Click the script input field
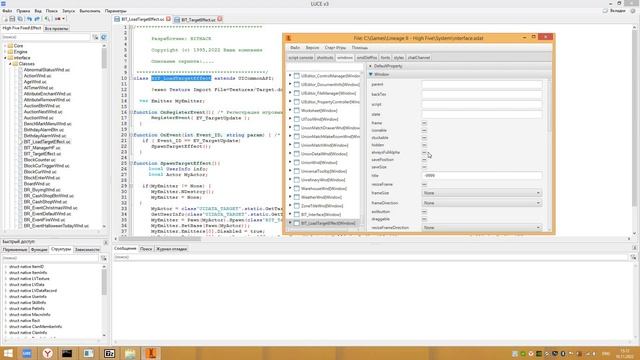This screenshot has height=360, width=640. tap(482, 104)
